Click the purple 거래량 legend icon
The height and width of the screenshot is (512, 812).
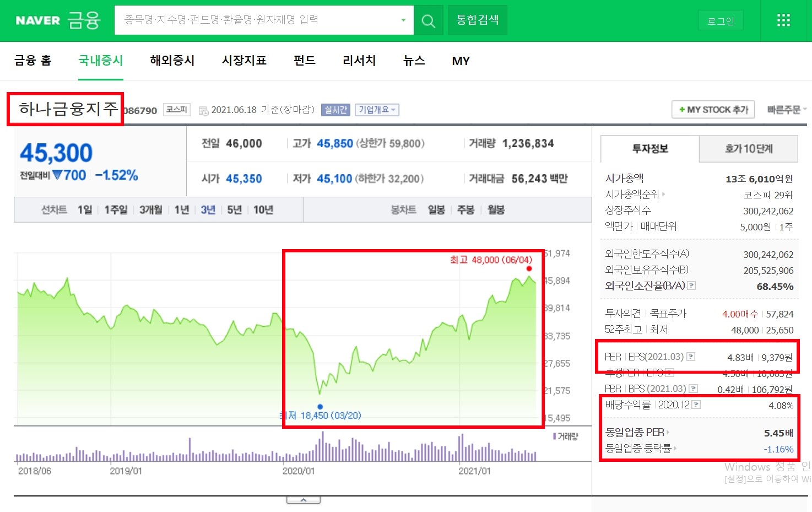click(x=555, y=435)
